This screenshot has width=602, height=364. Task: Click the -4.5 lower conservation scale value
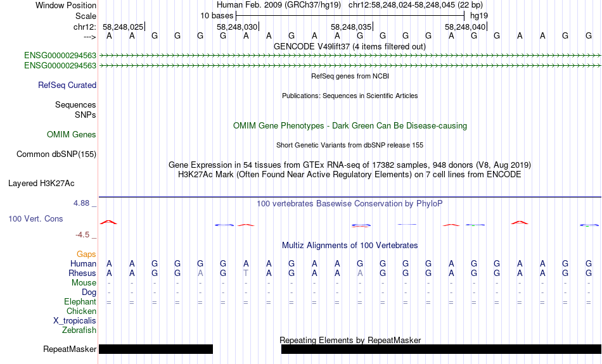(x=82, y=235)
